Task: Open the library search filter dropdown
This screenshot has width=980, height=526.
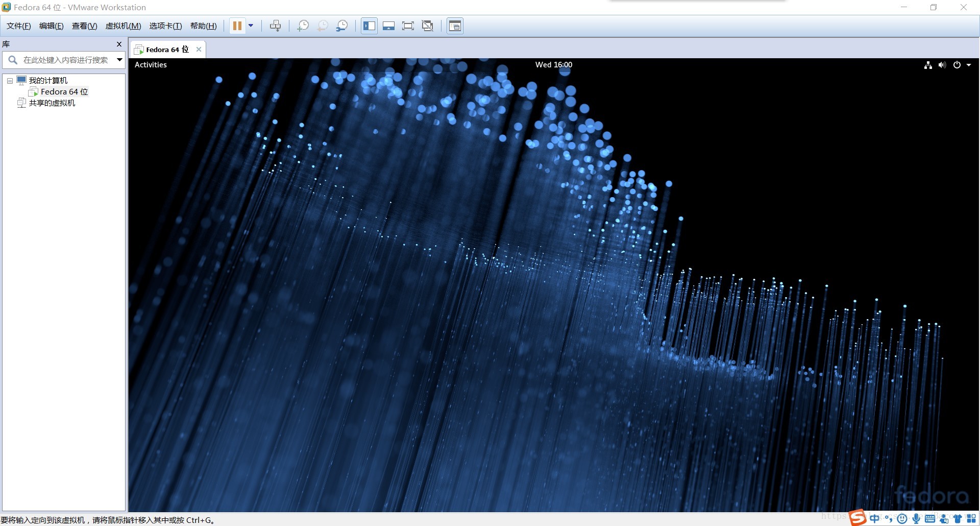Action: (x=119, y=60)
